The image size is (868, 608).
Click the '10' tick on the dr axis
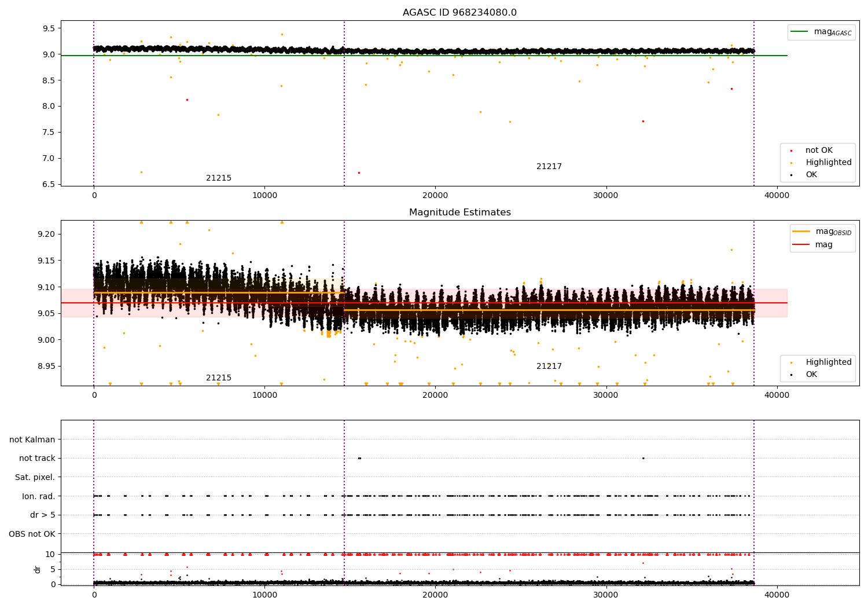pos(50,555)
